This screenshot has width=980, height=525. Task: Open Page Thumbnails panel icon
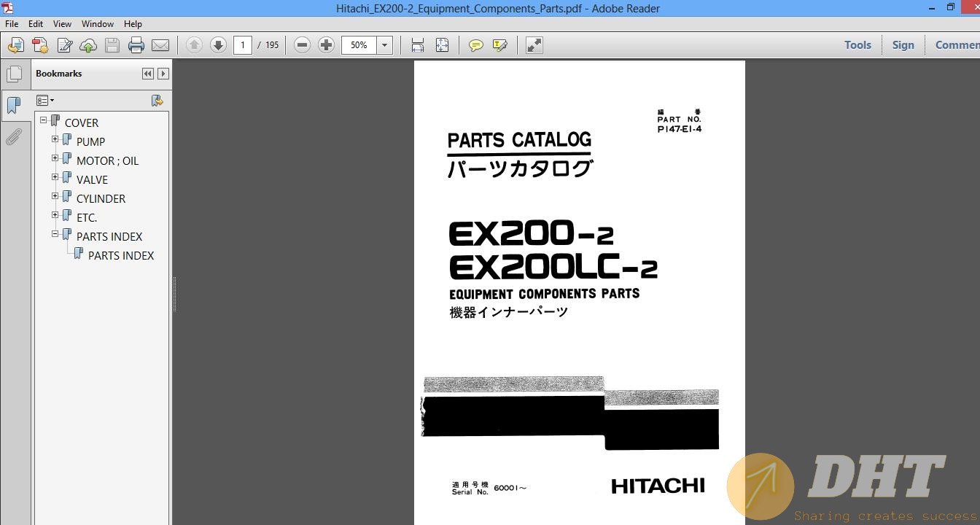point(14,74)
